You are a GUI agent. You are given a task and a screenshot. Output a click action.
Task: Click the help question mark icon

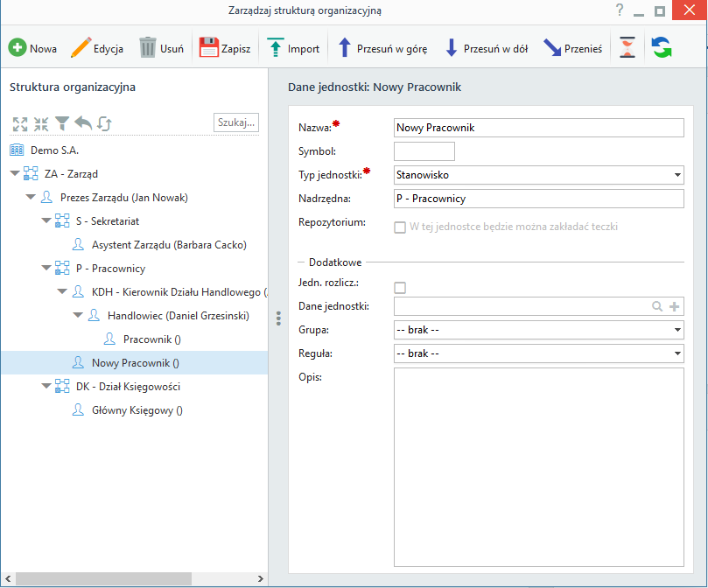pos(620,10)
